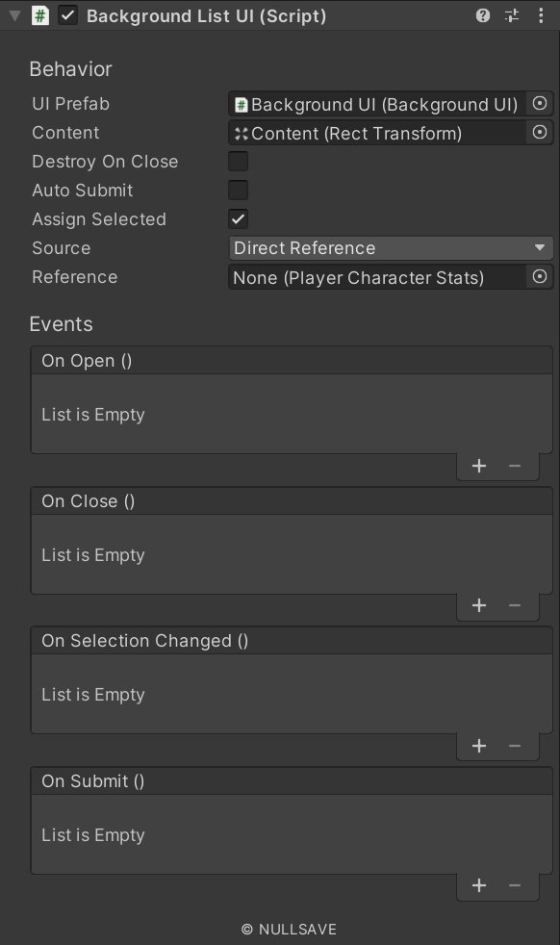Image resolution: width=560 pixels, height=945 pixels.
Task: Click the Auto Submit label
Action: point(83,191)
